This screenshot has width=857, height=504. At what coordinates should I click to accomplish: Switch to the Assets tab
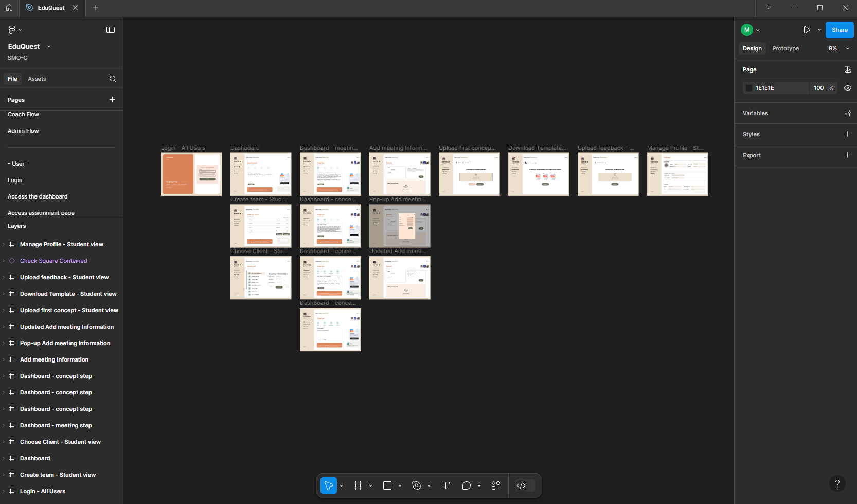pos(37,79)
